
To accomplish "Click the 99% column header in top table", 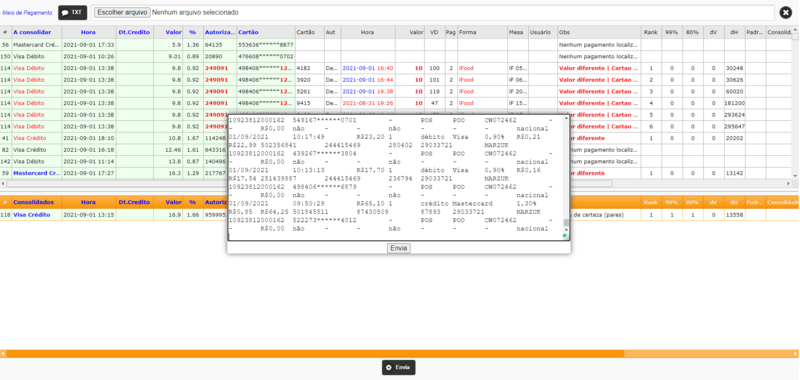I will 671,32.
